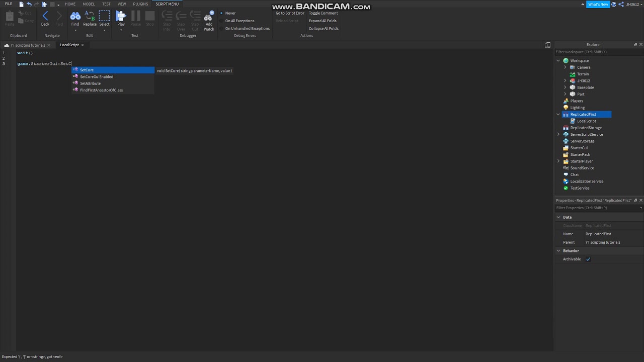Click Expand All Folds
644x362 pixels.
[x=323, y=21]
